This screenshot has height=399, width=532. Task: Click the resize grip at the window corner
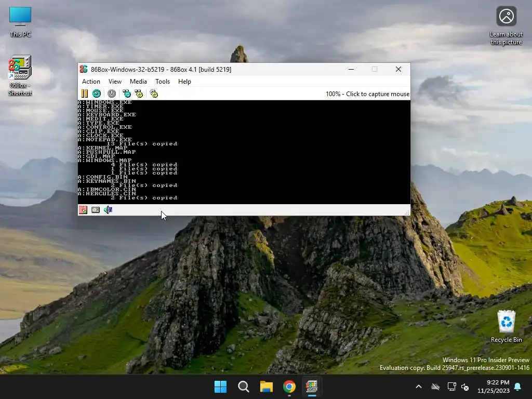tap(407, 212)
